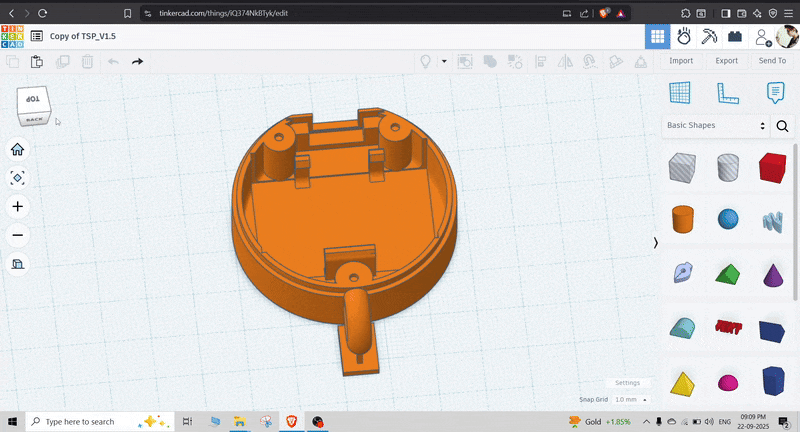Screen dimensions: 800x432
Task: Click the Import button
Action: pyautogui.click(x=681, y=61)
